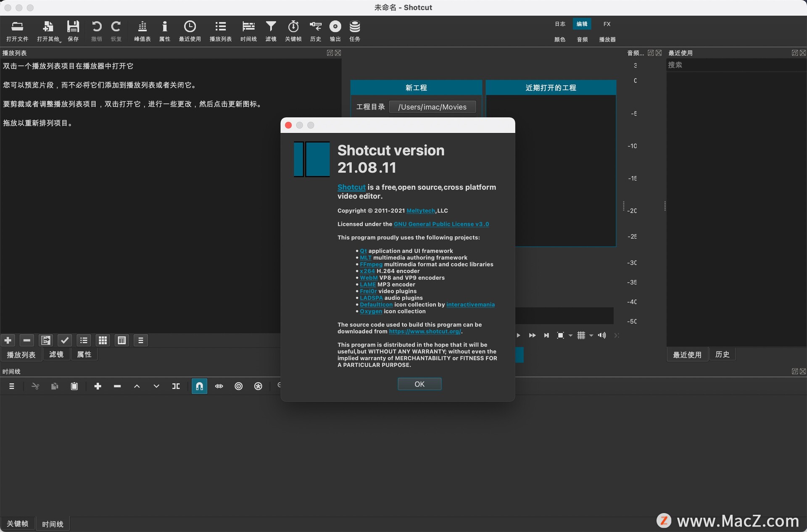Open the Properties info icon
Viewport: 807px width, 532px height.
coord(165,31)
